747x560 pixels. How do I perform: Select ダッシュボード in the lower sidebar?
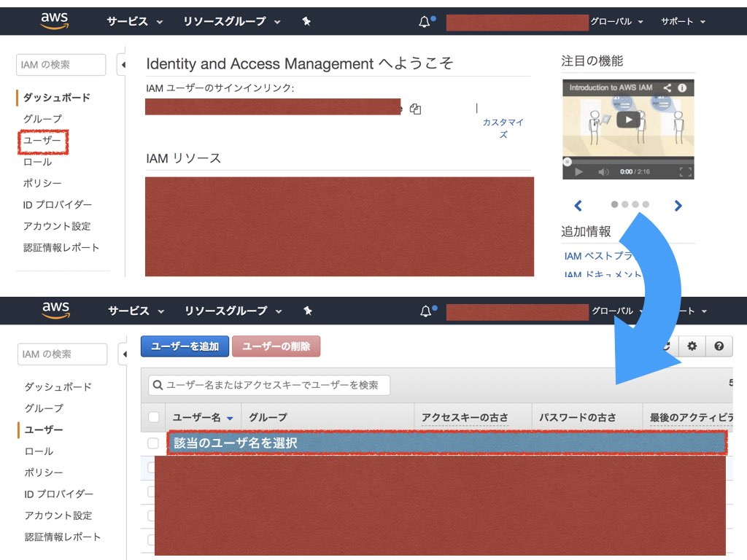58,387
